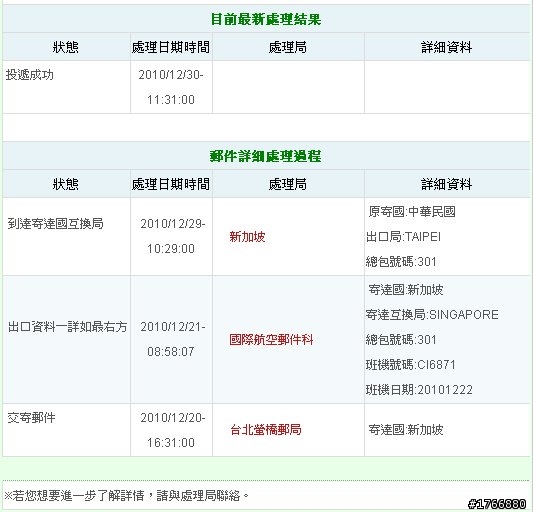Click the 目前最新處理結果 section heading

coord(266,19)
